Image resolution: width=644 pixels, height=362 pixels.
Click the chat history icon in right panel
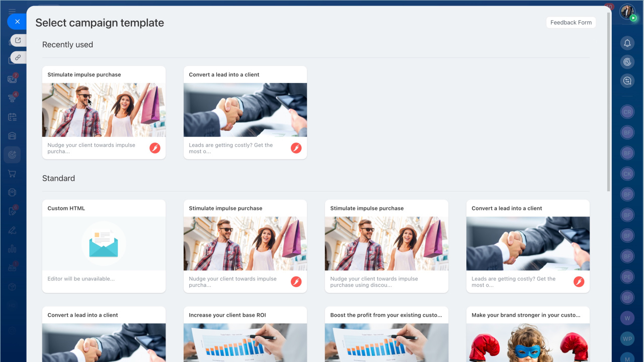[627, 81]
